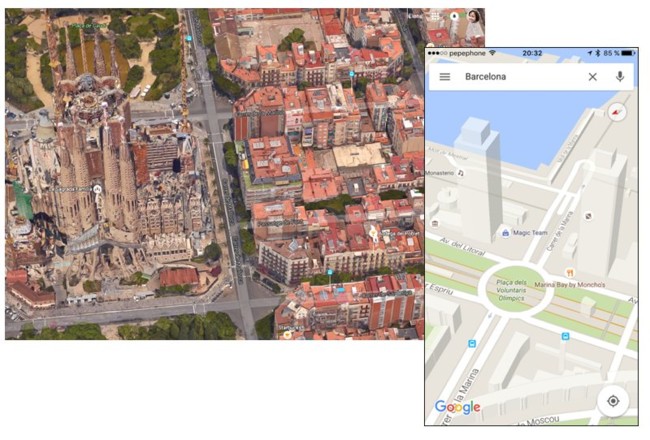Screen dimensions: 650x440
Task: Tap the Monasterio music note marker
Action: [460, 173]
